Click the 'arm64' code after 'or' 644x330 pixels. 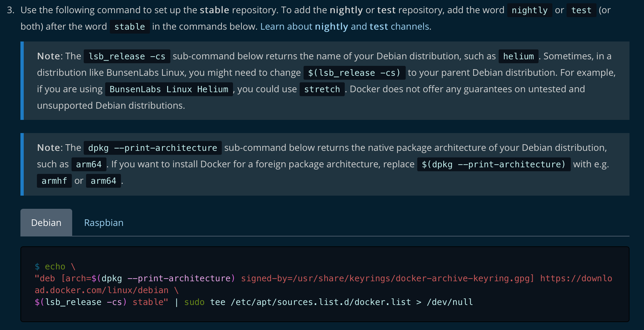(103, 181)
